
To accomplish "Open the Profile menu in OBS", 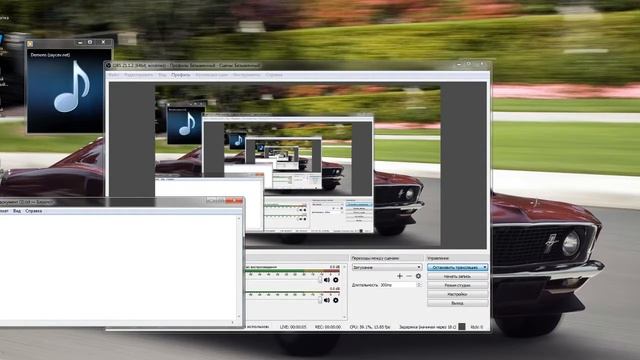I will tap(180, 75).
